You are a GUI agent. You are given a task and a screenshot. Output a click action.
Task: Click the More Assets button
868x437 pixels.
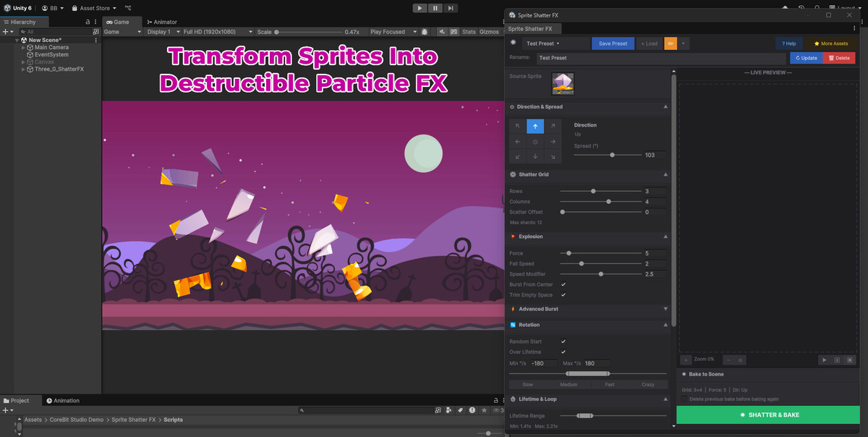(831, 43)
